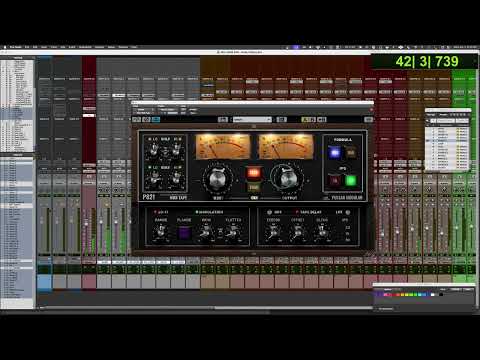Click the blue highlighted plugin toolbar button
This screenshot has height=360, width=480.
point(156,119)
